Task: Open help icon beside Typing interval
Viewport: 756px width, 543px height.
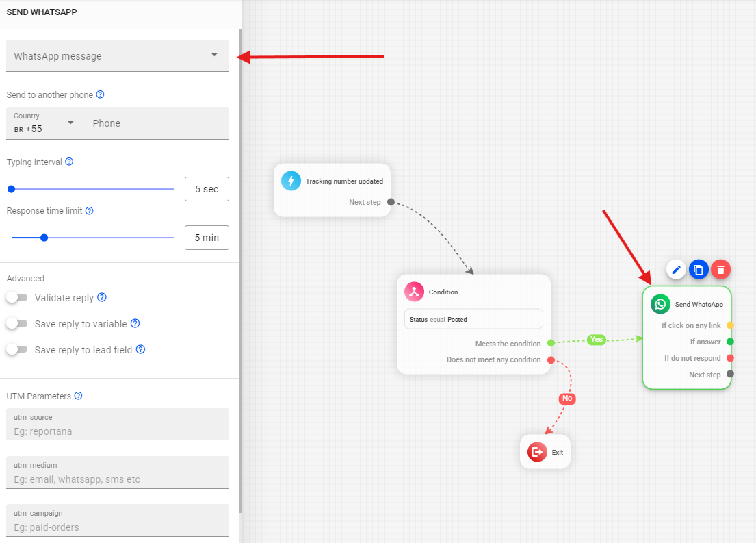Action: pos(69,162)
